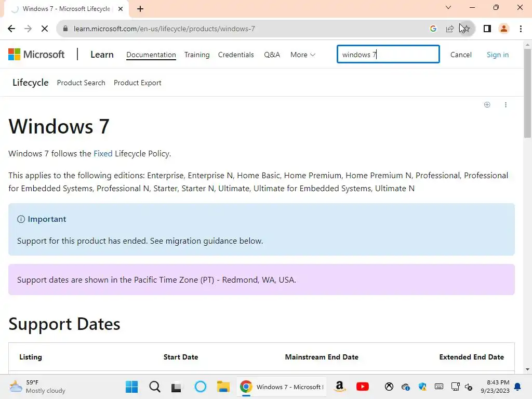The width and height of the screenshot is (532, 399).
Task: Go to the Training section
Action: [x=197, y=55]
